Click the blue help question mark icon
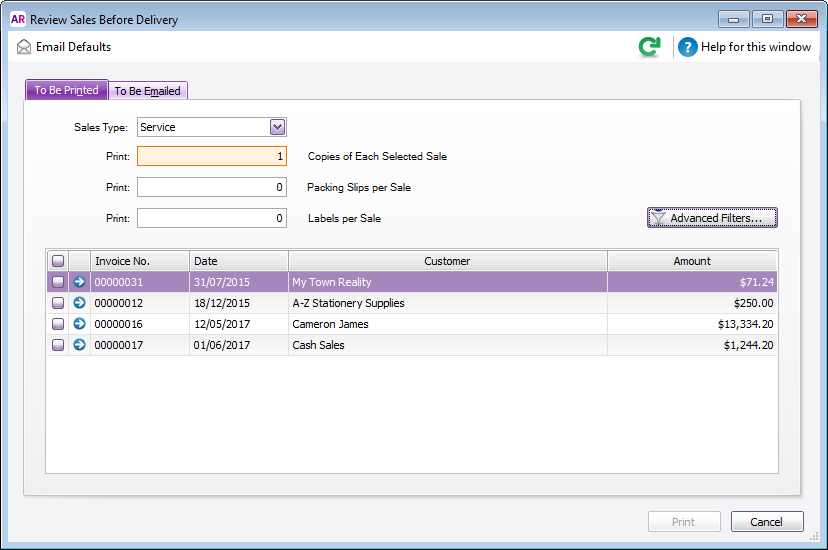 688,48
